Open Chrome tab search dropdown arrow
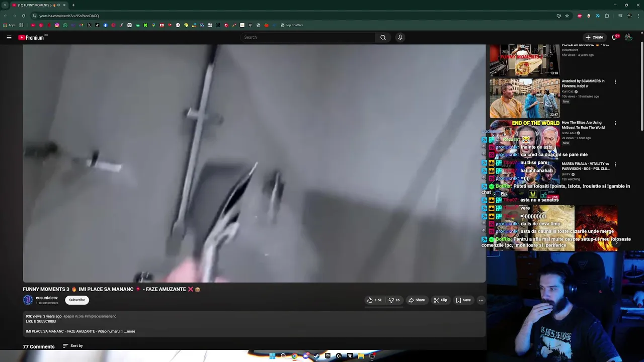 tap(5, 5)
